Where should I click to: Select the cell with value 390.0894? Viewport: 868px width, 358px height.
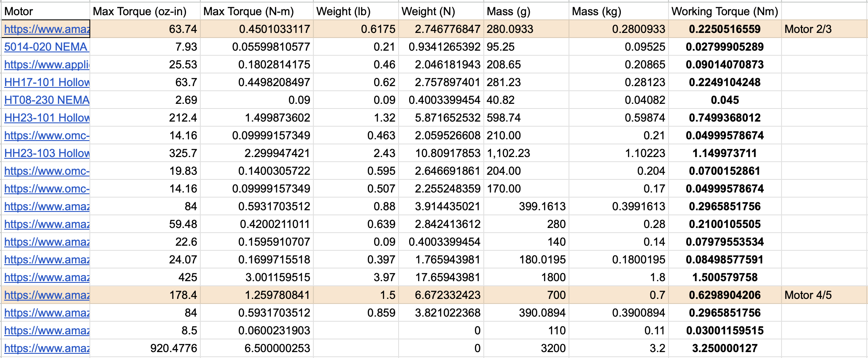point(526,313)
